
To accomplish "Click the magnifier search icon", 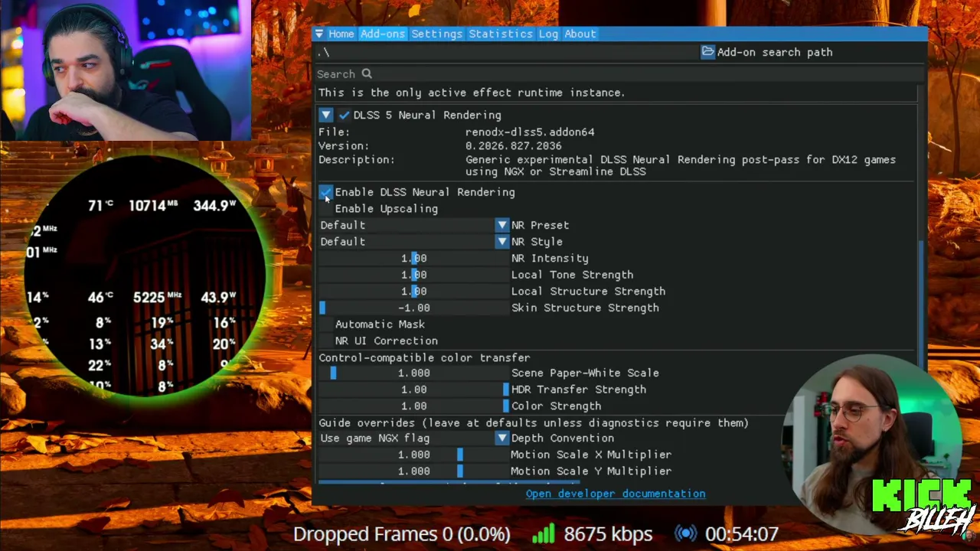I will (x=367, y=73).
